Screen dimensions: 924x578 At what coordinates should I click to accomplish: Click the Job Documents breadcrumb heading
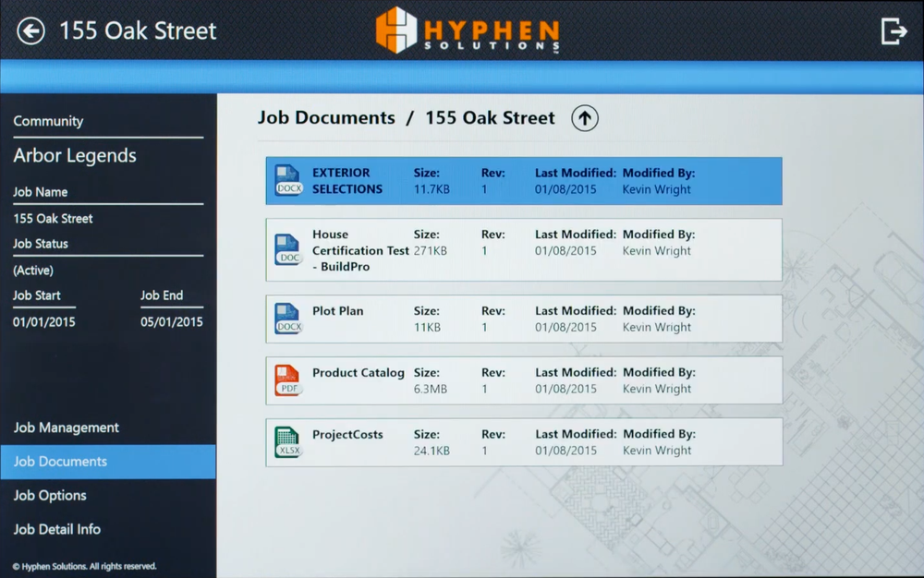pyautogui.click(x=326, y=117)
